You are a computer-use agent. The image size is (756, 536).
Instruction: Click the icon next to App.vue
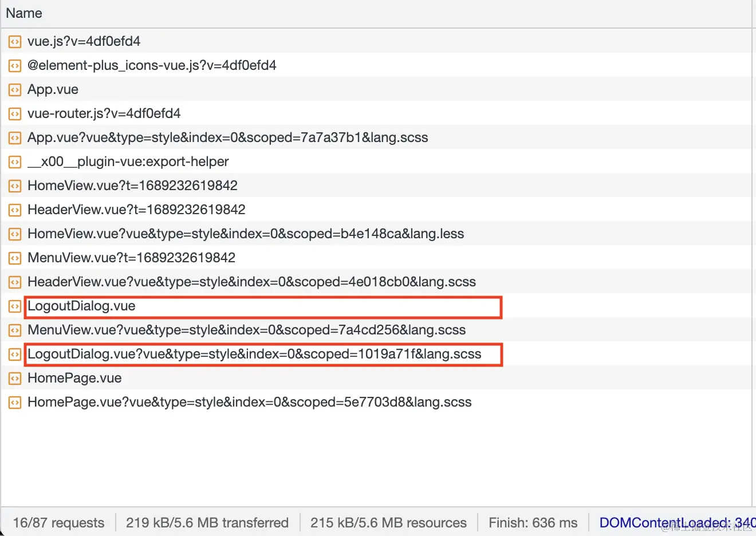click(x=15, y=90)
